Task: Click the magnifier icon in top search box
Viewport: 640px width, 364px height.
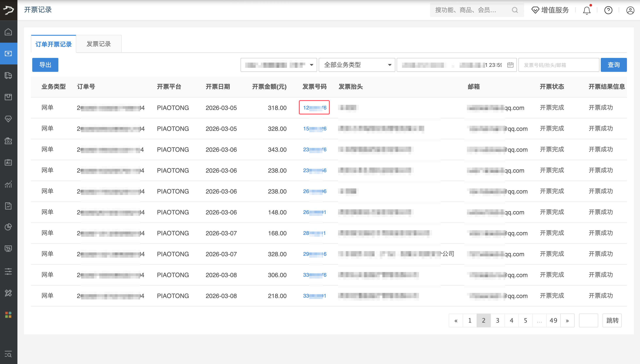Action: point(515,10)
